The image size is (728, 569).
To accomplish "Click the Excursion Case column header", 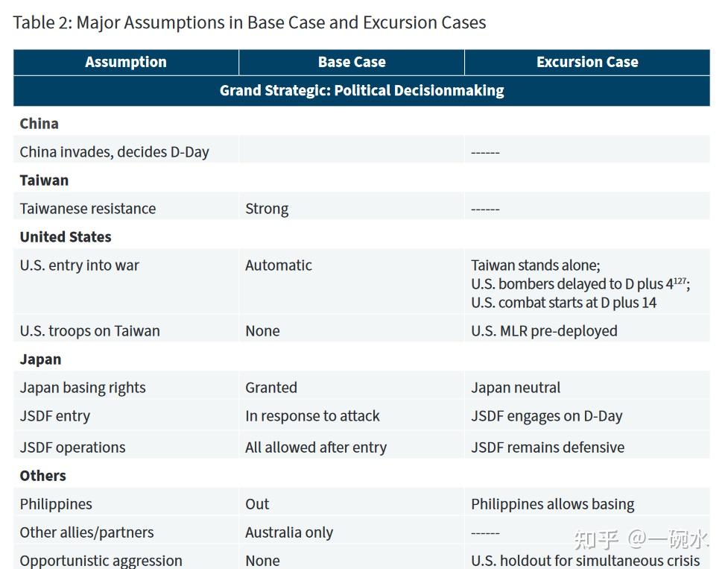I will click(587, 62).
